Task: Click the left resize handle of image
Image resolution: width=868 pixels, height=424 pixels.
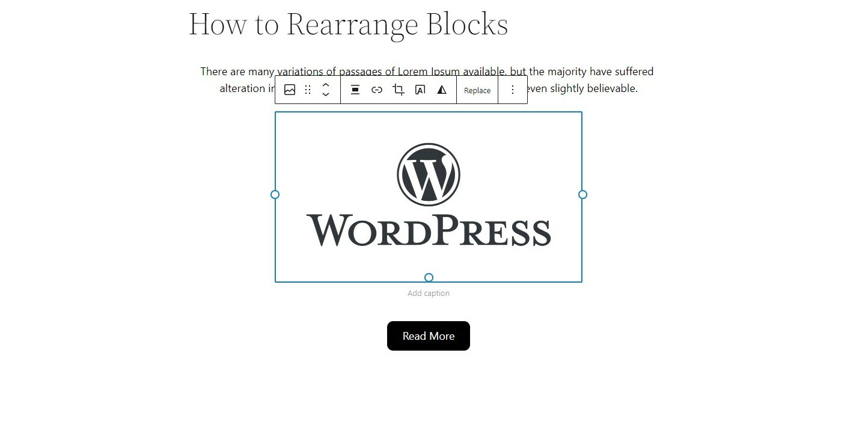Action: [275, 194]
